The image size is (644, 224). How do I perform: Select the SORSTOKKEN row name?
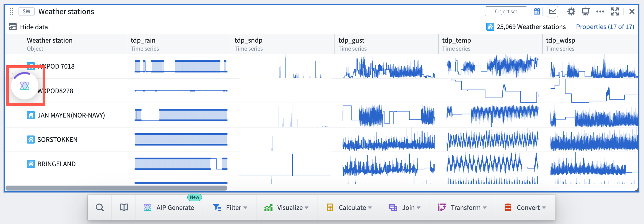pyautogui.click(x=57, y=140)
